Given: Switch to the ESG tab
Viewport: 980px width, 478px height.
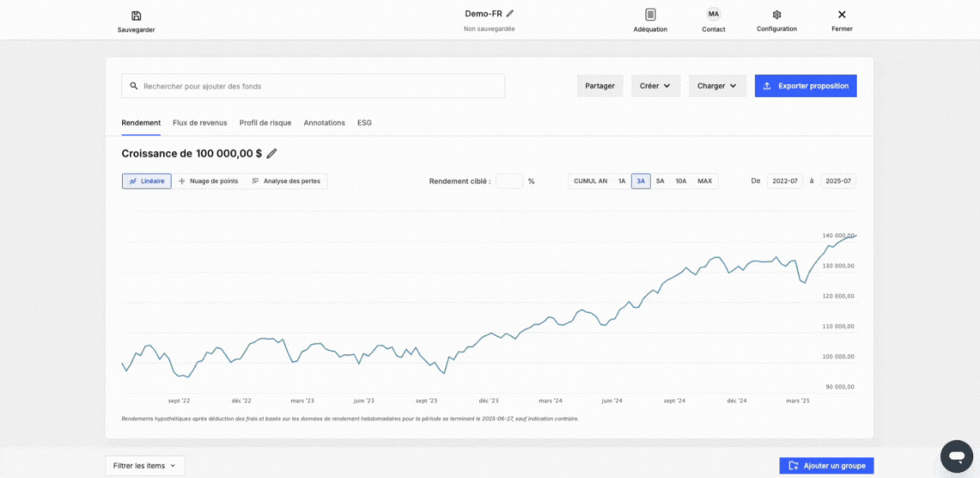Looking at the screenshot, I should 364,123.
